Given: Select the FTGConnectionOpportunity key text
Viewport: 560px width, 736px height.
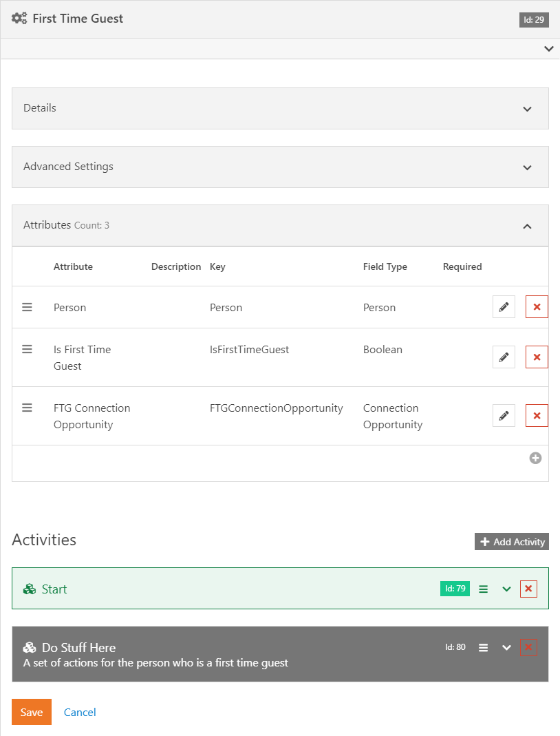Looking at the screenshot, I should click(277, 408).
